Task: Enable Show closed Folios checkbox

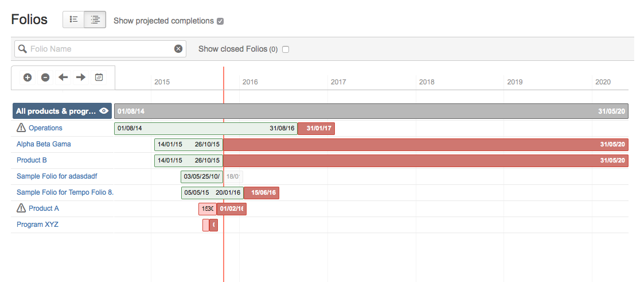Action: click(286, 49)
